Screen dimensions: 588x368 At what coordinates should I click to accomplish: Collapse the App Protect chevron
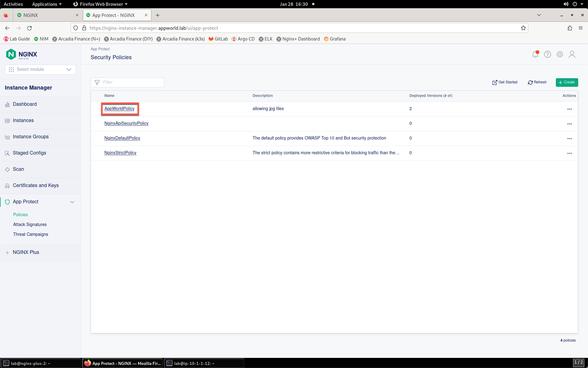[72, 202]
